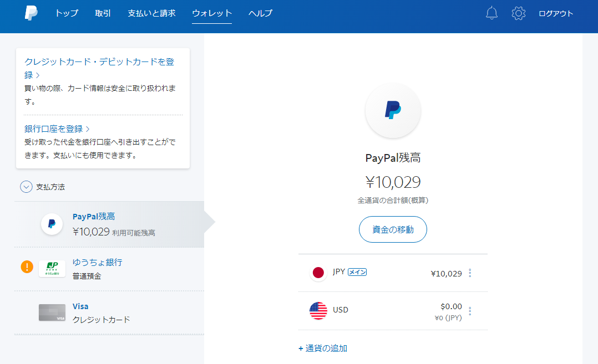Click the Visa card thumbnail
Viewport: 598px width, 364px height.
click(x=52, y=312)
